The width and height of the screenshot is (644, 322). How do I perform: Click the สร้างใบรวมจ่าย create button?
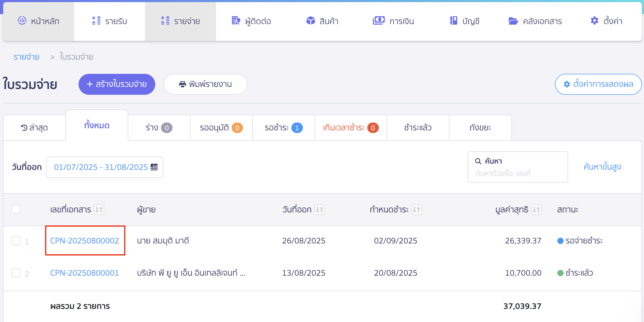117,84
